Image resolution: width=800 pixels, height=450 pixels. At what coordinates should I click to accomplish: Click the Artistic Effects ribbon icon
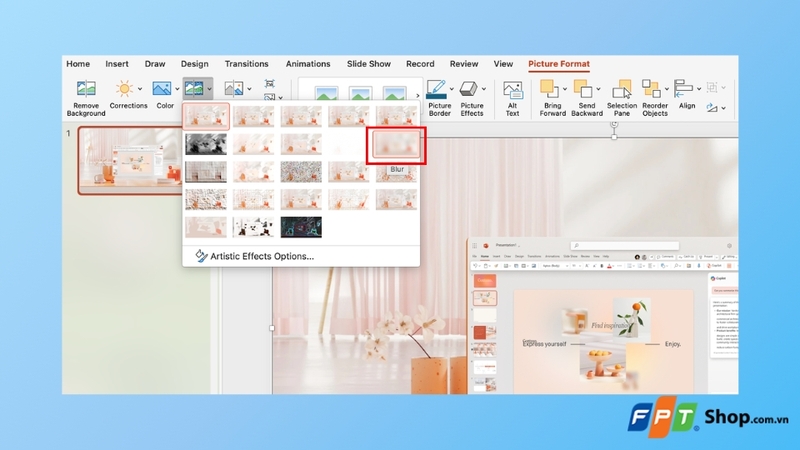(194, 88)
